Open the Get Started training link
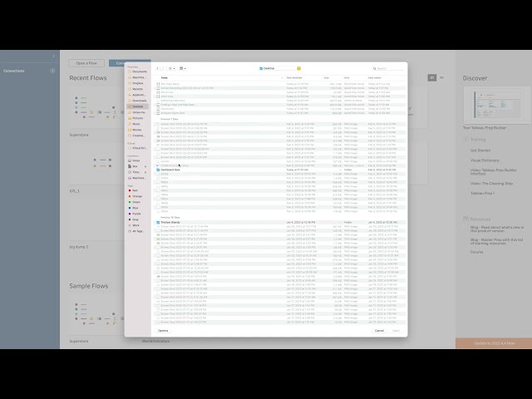532x399 pixels. pyautogui.click(x=480, y=150)
